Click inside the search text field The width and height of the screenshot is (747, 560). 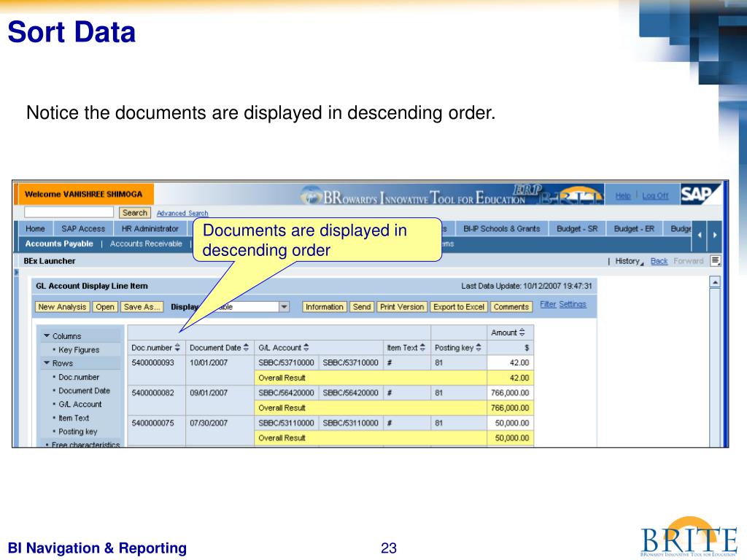(x=69, y=212)
